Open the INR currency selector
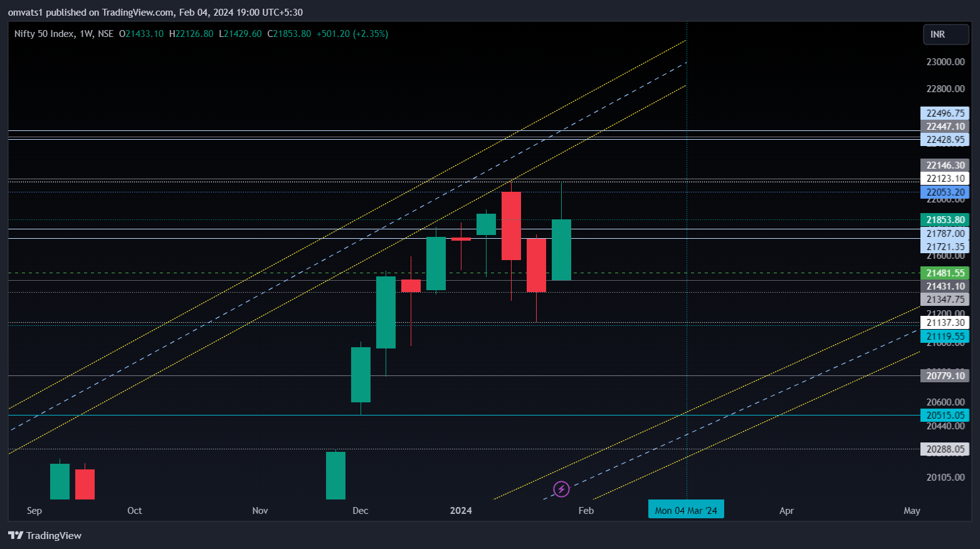Viewport: 980px width, 549px height. point(946,34)
